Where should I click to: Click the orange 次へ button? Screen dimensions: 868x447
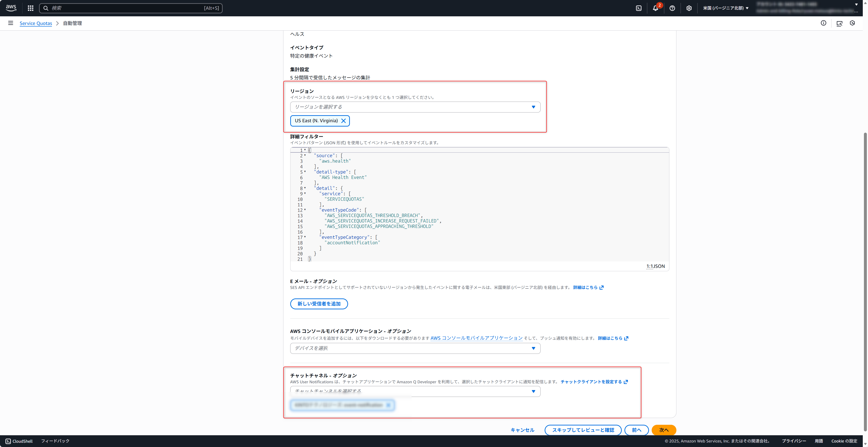pyautogui.click(x=663, y=430)
